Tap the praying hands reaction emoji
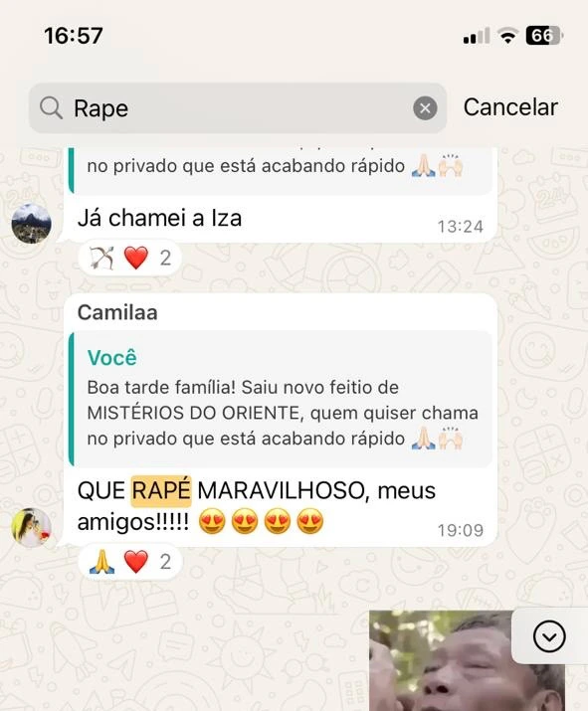The height and width of the screenshot is (711, 588). (x=101, y=562)
